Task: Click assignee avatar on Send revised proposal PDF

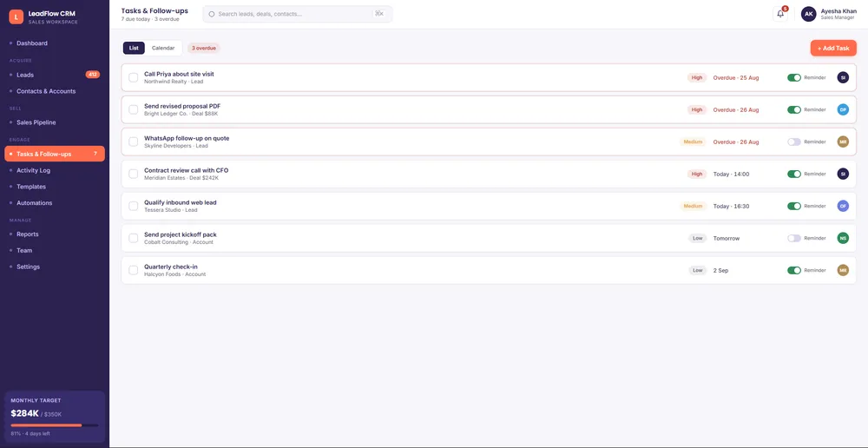Action: click(x=843, y=109)
